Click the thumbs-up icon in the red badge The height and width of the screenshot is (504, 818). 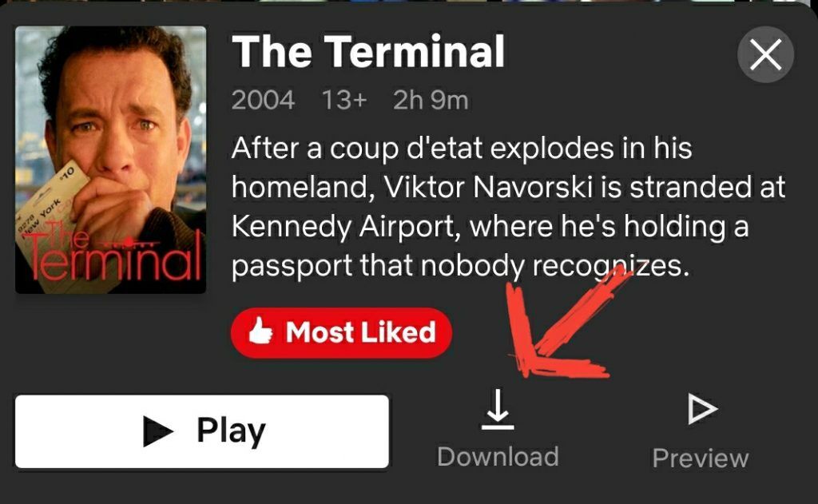pyautogui.click(x=260, y=331)
